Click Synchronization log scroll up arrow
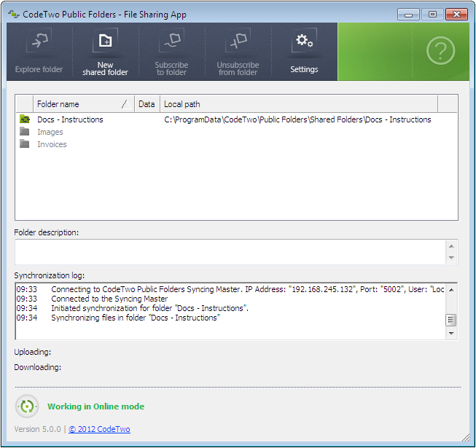 451,290
